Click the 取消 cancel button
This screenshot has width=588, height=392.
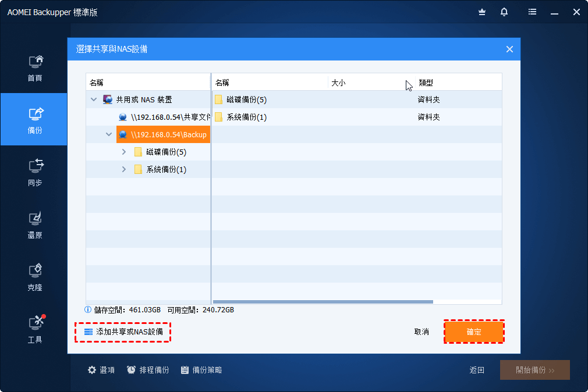tap(421, 332)
